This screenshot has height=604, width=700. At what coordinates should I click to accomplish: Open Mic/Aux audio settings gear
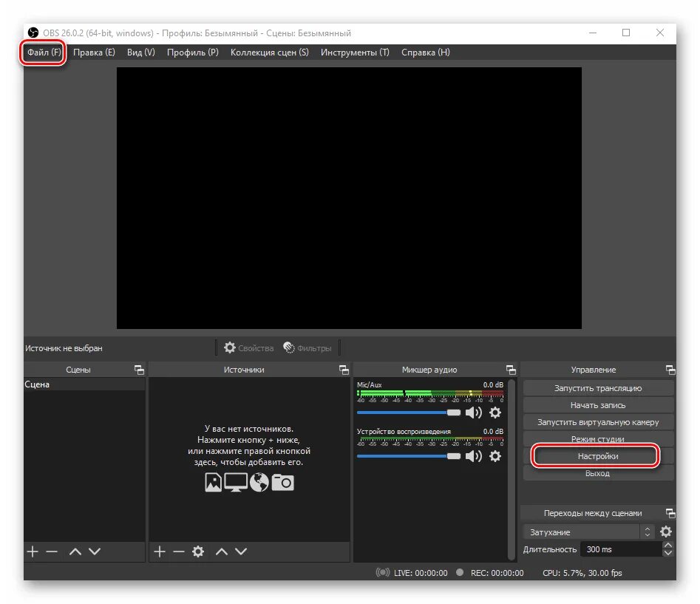click(x=495, y=413)
